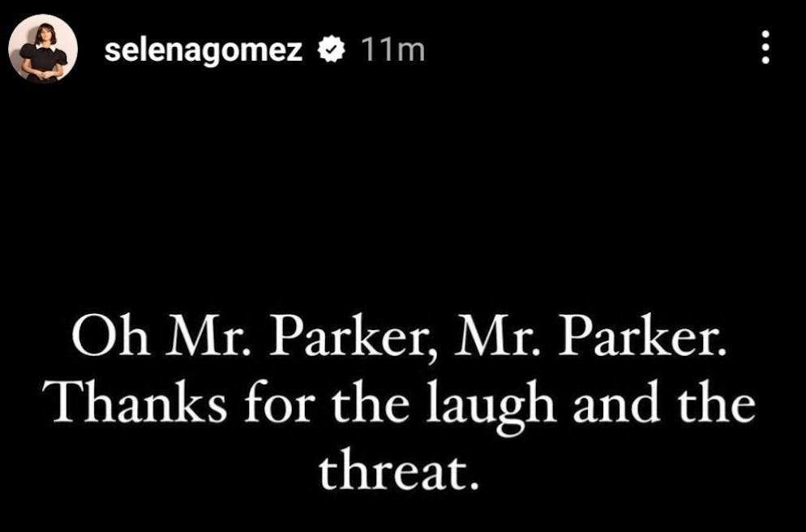Screen dimensions: 806x532
Task: Click the 11m story timestamp
Action: pos(392,50)
